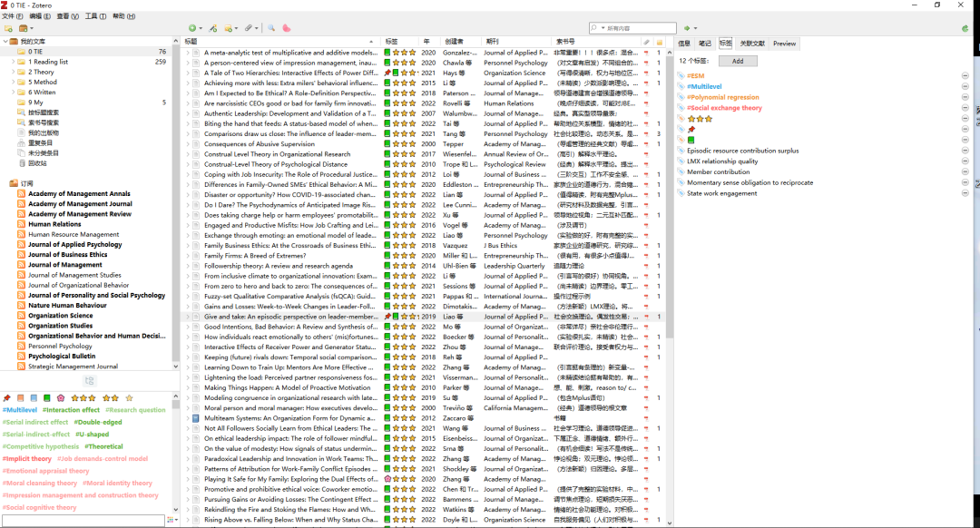Remove the #Social exchange theory tag
980x528 pixels.
pos(965,107)
